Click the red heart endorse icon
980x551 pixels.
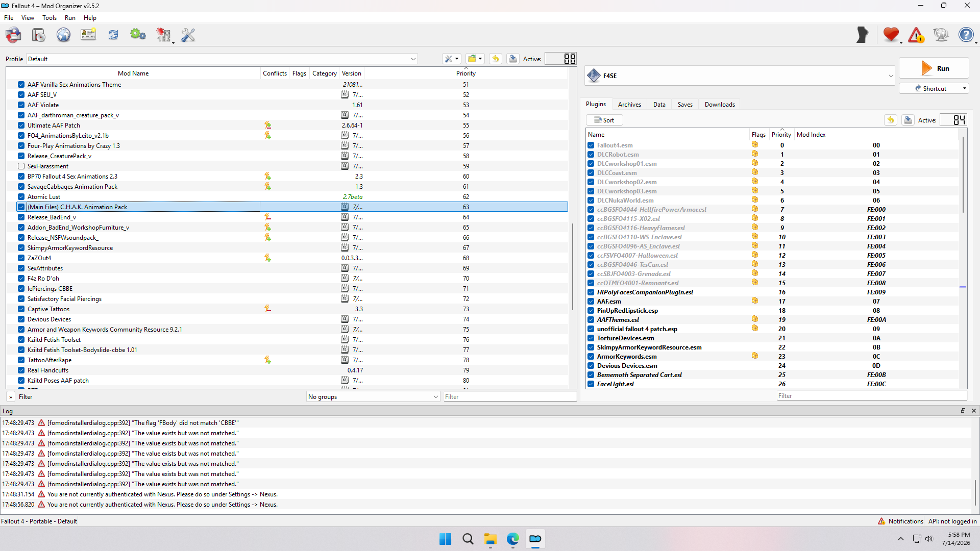point(891,35)
